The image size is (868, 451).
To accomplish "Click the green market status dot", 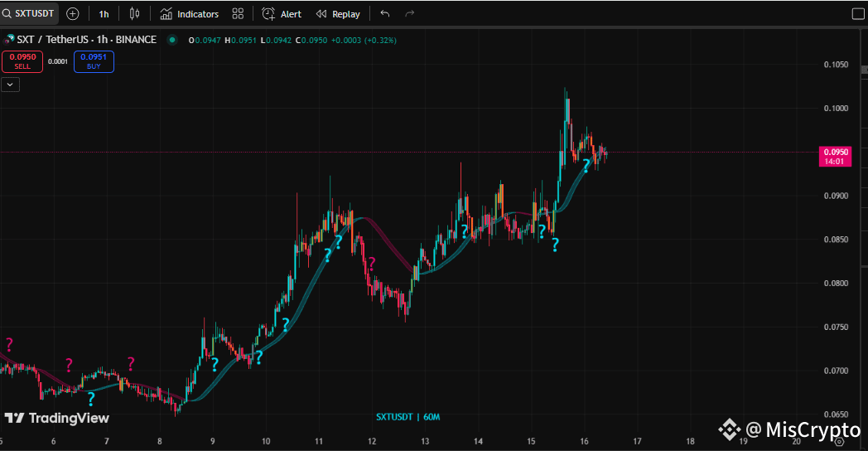I will pos(172,40).
